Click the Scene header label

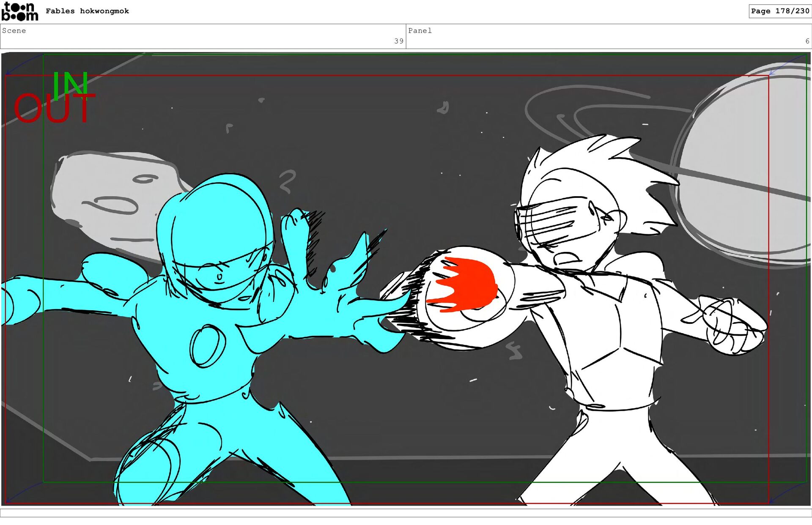coord(14,30)
